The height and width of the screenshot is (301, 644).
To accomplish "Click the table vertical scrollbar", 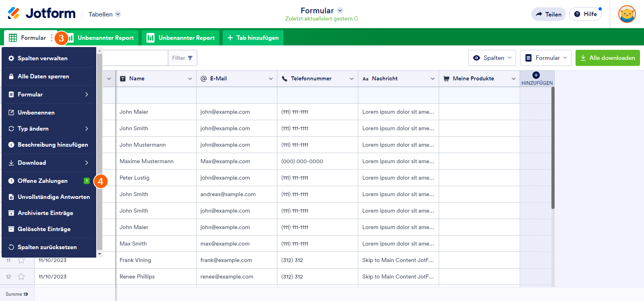I will point(553,148).
